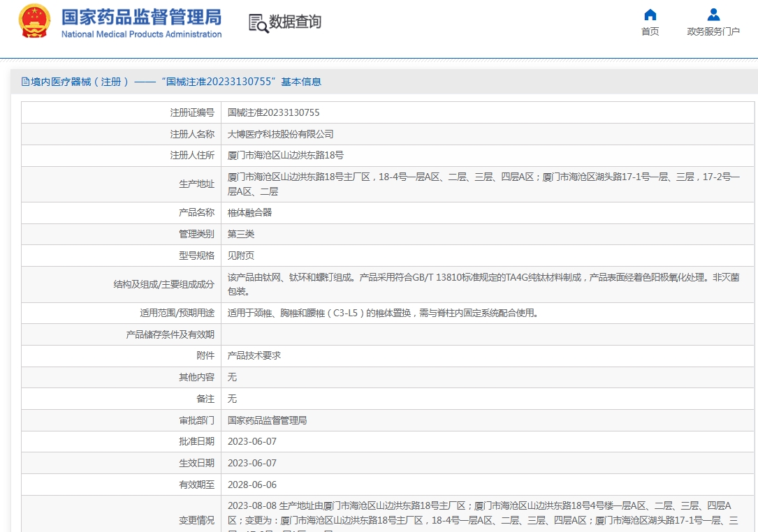Click the 注册人住所 label
The width and height of the screenshot is (758, 532).
(192, 156)
